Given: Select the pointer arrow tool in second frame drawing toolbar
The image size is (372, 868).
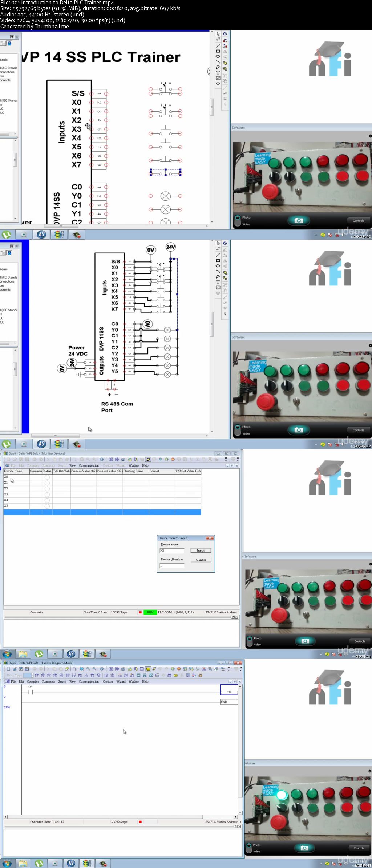Looking at the screenshot, I should tap(218, 243).
